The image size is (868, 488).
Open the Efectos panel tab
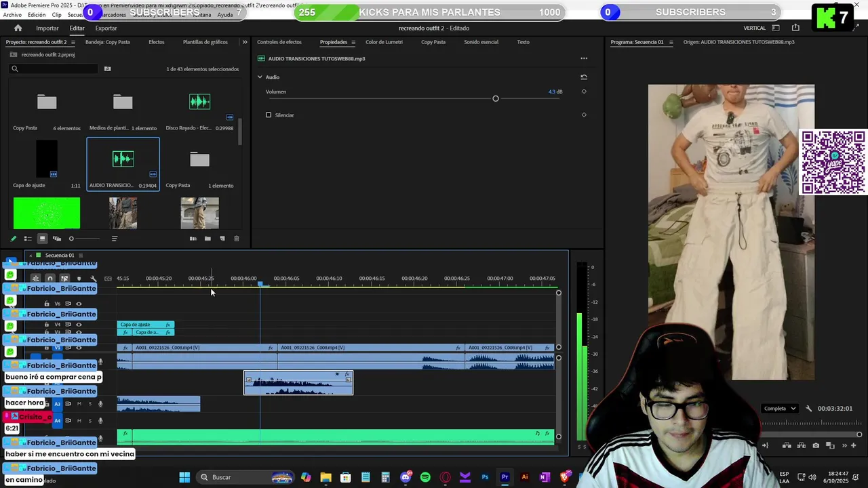[x=157, y=42]
